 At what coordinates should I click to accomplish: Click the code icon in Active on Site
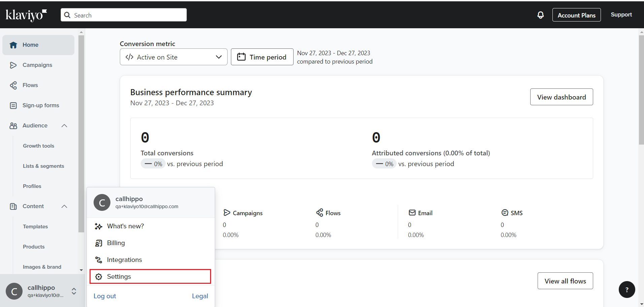tap(129, 57)
